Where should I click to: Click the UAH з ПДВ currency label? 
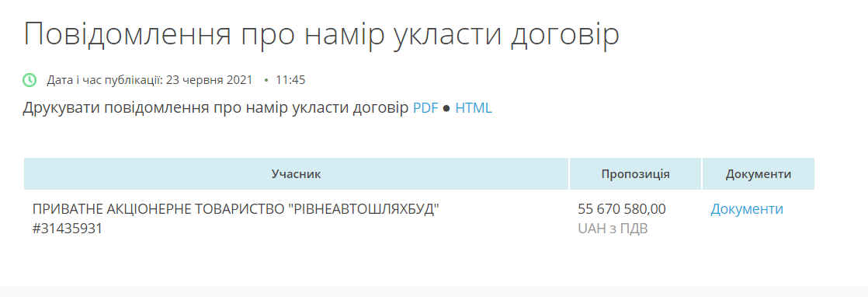[x=613, y=229]
